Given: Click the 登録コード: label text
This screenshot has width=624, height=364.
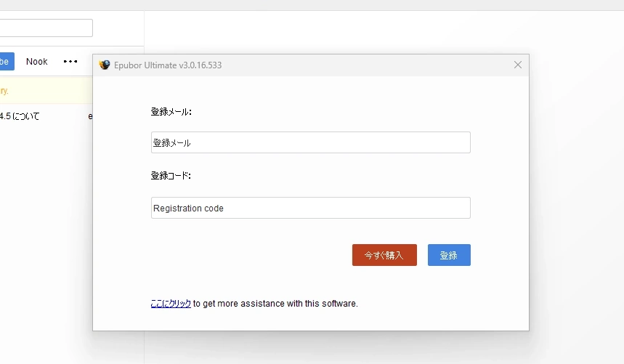Looking at the screenshot, I should point(171,176).
